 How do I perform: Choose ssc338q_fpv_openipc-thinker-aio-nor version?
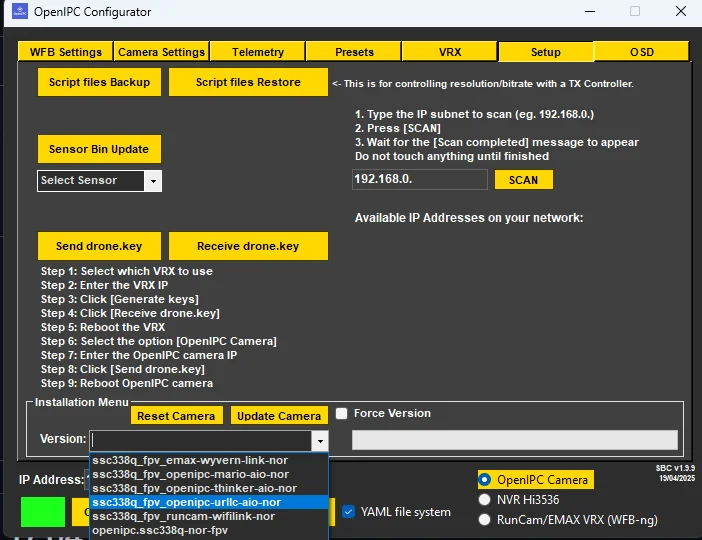click(209, 488)
